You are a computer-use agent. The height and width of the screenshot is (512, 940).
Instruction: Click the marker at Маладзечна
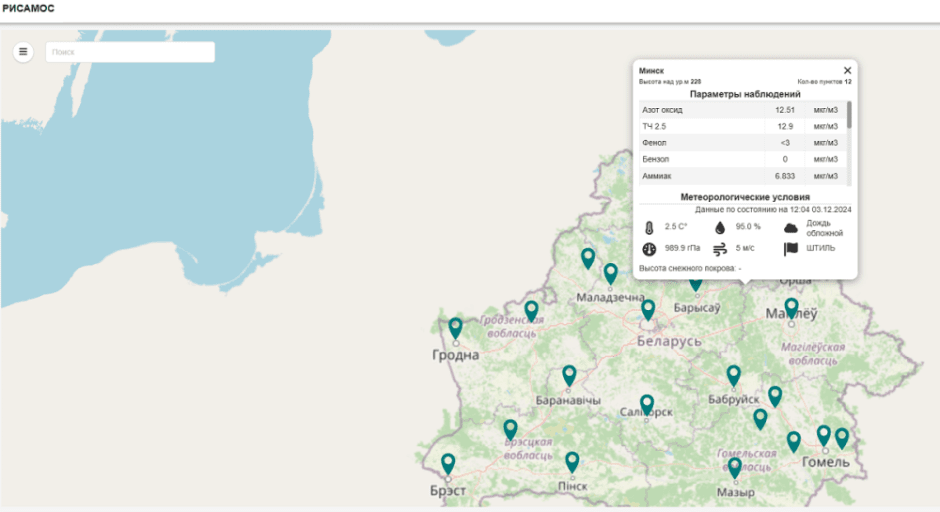click(x=610, y=273)
